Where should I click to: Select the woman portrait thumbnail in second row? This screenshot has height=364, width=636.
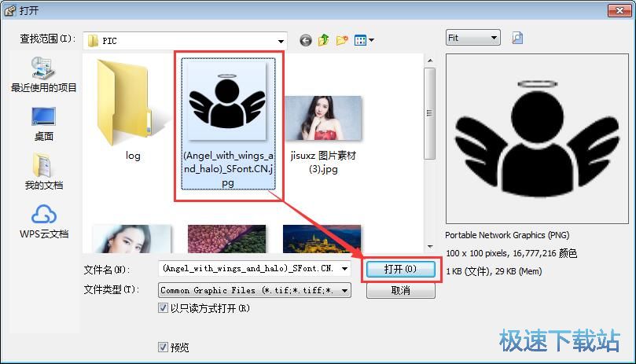pyautogui.click(x=132, y=239)
